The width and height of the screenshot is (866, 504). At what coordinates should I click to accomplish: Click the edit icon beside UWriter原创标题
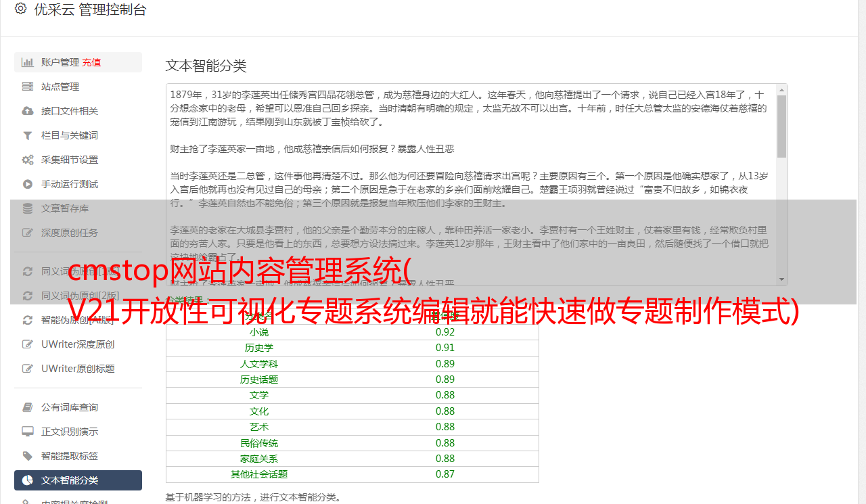[x=28, y=369]
